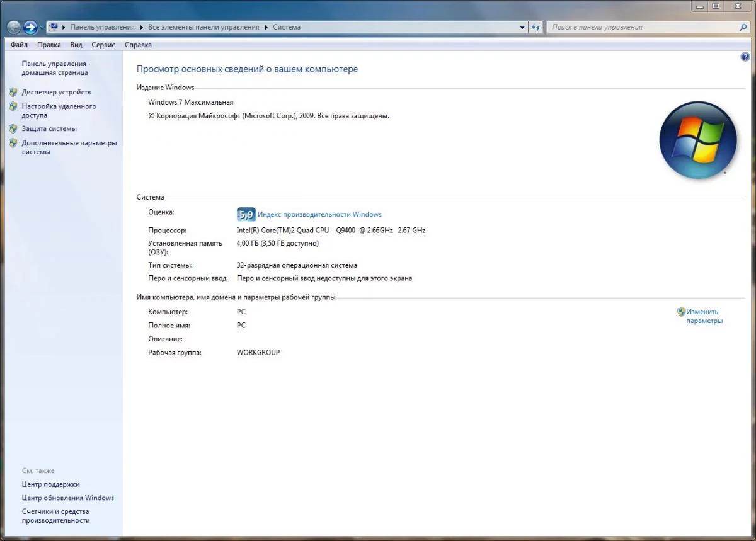756x541 pixels.
Task: Go to 'Панель управления - домашняя страница'
Action: coord(56,68)
